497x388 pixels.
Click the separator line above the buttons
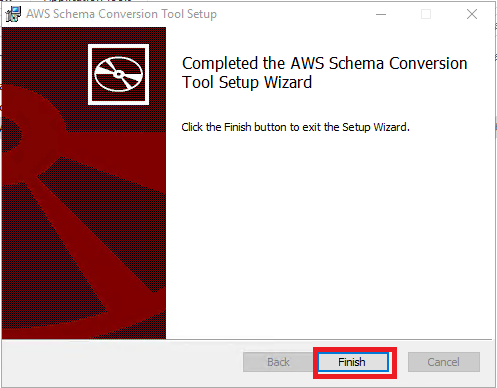pos(247,340)
